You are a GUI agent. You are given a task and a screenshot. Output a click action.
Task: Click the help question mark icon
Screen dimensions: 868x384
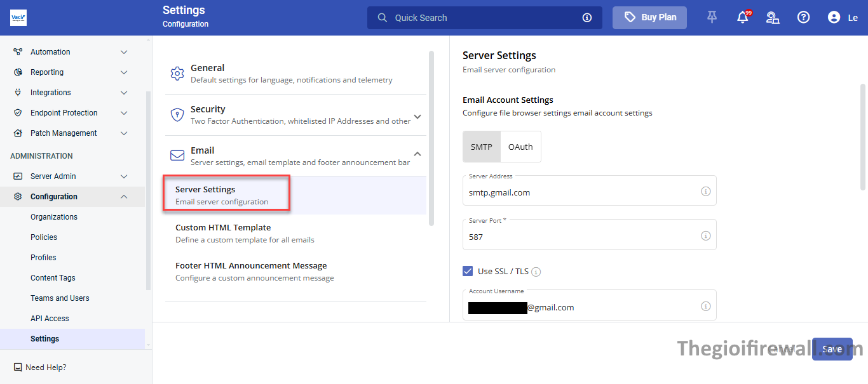pyautogui.click(x=803, y=18)
